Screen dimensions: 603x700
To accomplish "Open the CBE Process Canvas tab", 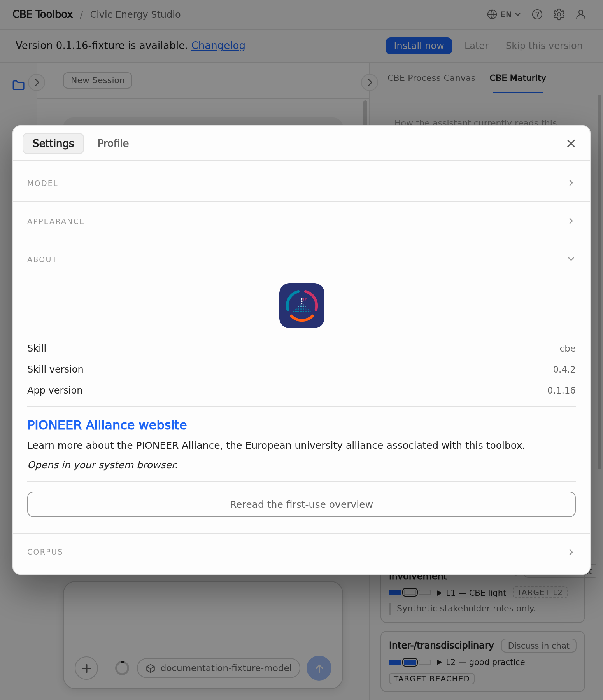I will (x=431, y=78).
